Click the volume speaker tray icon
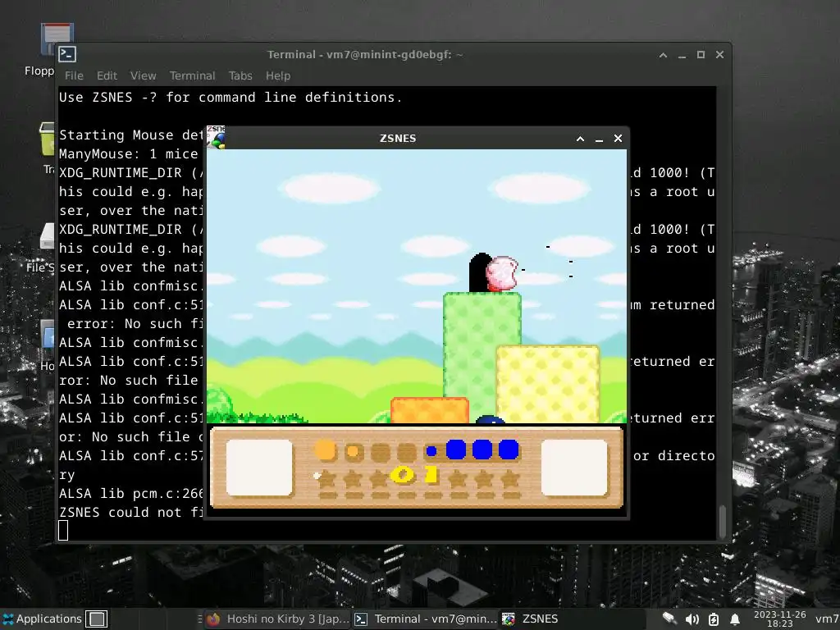This screenshot has width=840, height=630. click(x=692, y=619)
